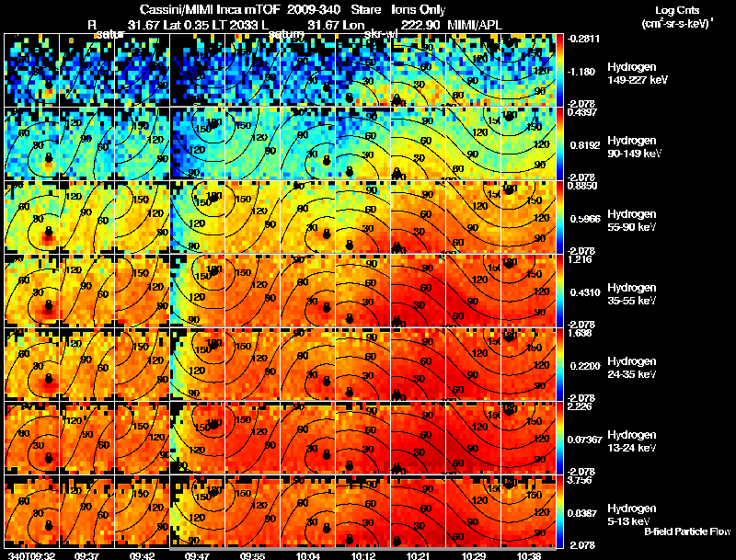This screenshot has width=736, height=560.
Task: Click the 'B-field Particle Flow' caption
Action: click(x=687, y=531)
